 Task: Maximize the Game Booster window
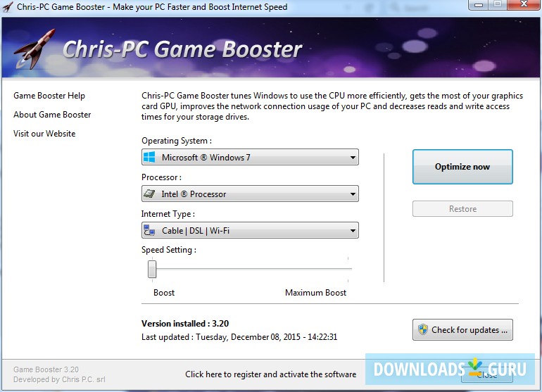click(x=498, y=5)
